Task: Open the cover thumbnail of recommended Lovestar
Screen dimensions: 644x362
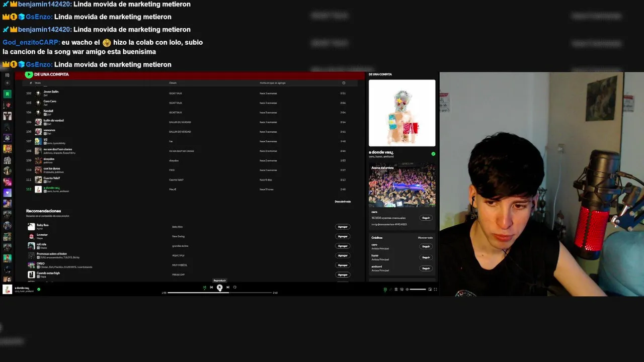Action: [x=31, y=236]
